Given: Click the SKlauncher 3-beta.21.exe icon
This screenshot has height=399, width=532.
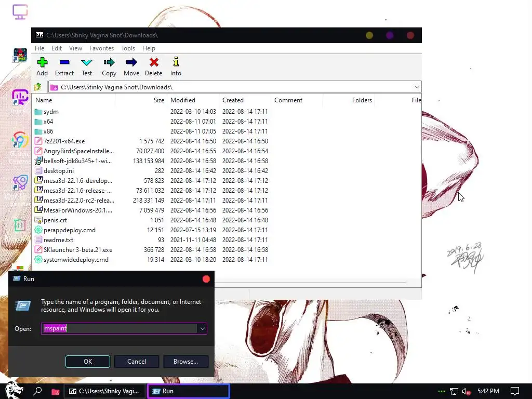Looking at the screenshot, I should (x=38, y=250).
